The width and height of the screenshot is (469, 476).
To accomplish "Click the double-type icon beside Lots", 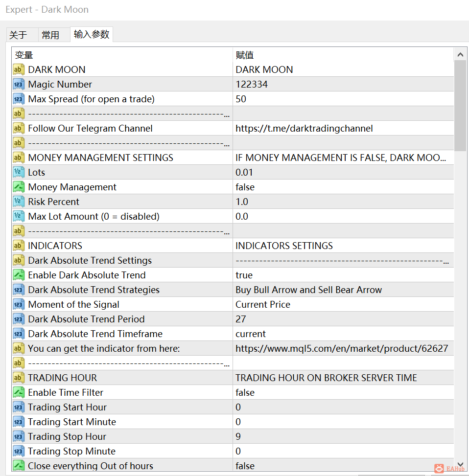I will coord(18,172).
